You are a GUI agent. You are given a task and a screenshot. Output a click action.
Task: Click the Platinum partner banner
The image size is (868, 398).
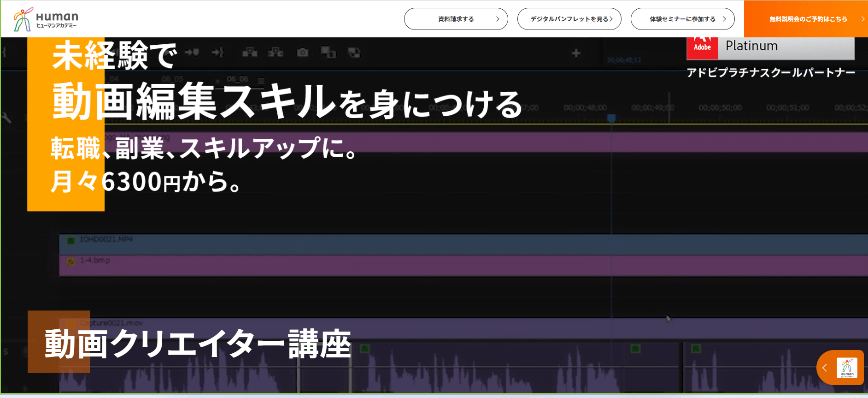(786, 47)
